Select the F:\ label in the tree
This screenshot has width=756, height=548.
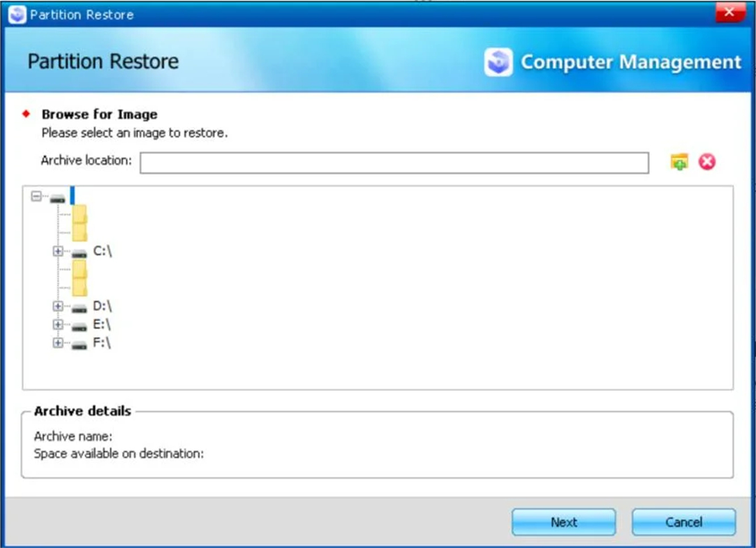coord(102,343)
